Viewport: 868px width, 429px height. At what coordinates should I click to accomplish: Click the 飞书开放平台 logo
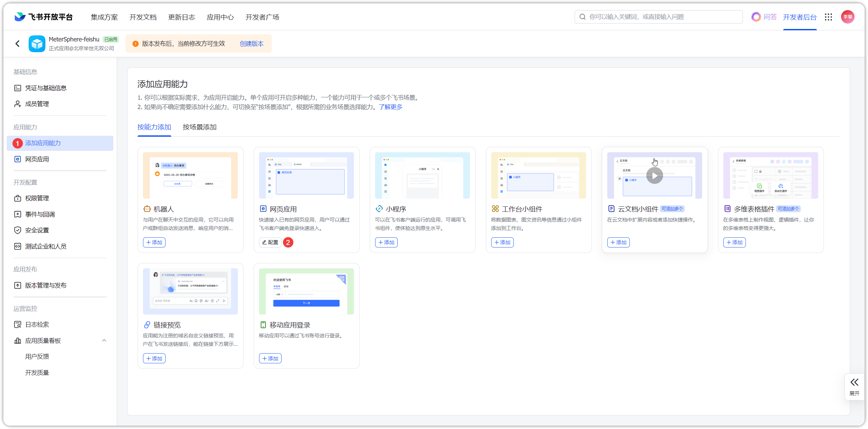pos(44,17)
